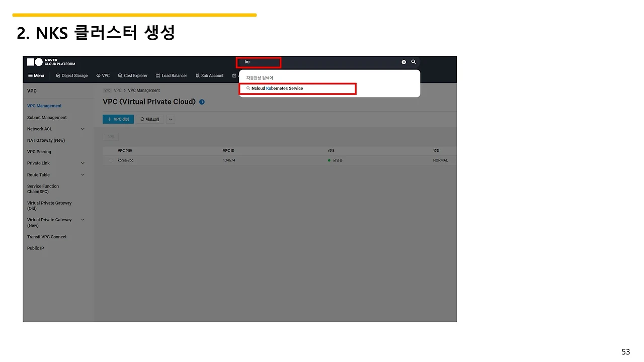This screenshot has width=644, height=362.
Task: Open the Sub Account service icon
Action: click(x=209, y=75)
